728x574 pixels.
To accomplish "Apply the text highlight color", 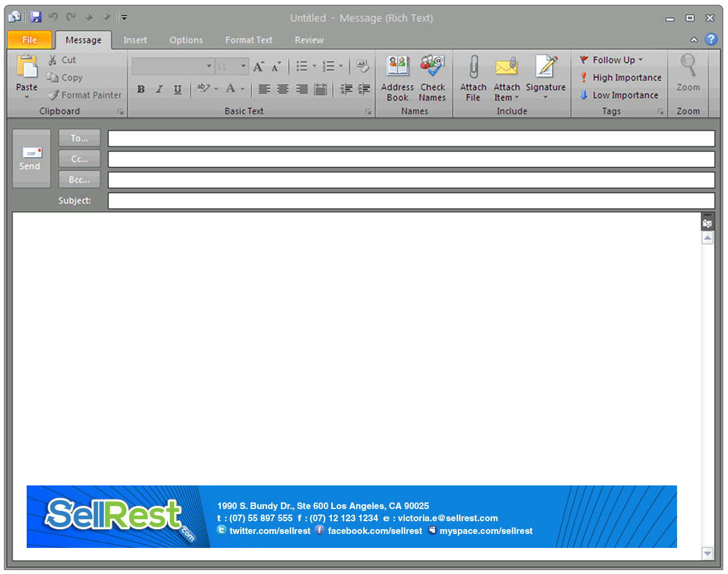I will (203, 89).
